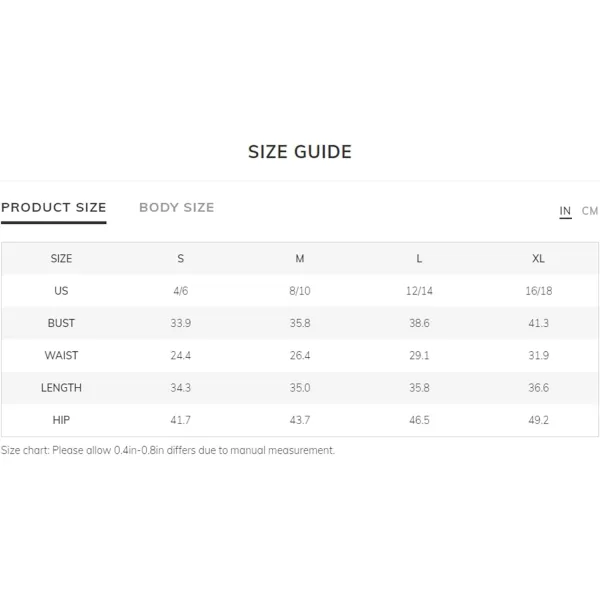Viewport: 600px width, 600px height.
Task: Toggle units to CM
Action: [x=589, y=211]
